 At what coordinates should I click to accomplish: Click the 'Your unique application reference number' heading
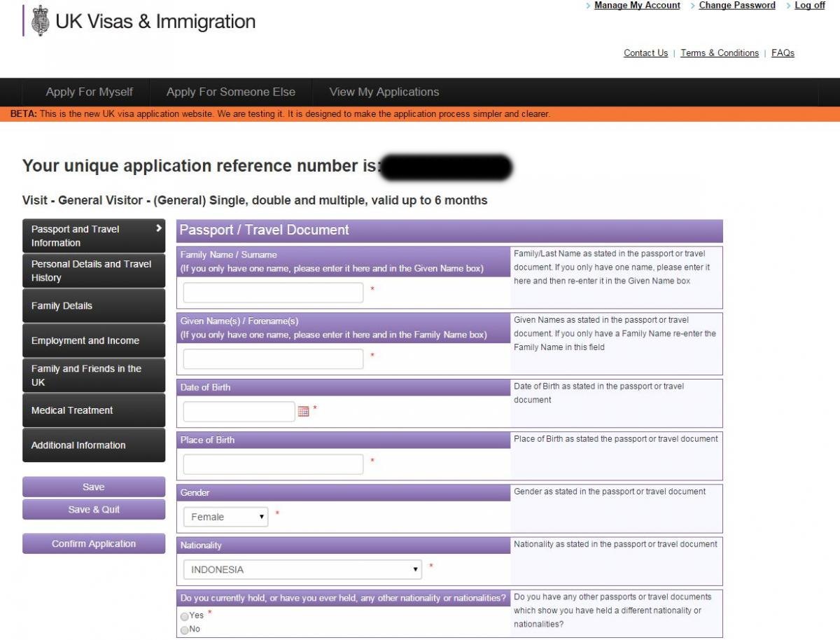tap(202, 166)
